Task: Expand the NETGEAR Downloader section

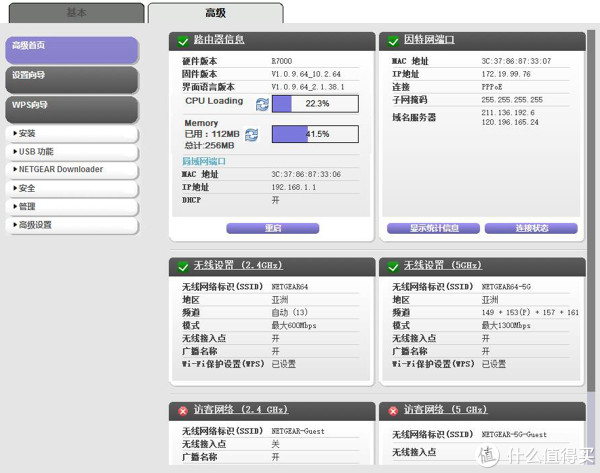Action: point(72,170)
